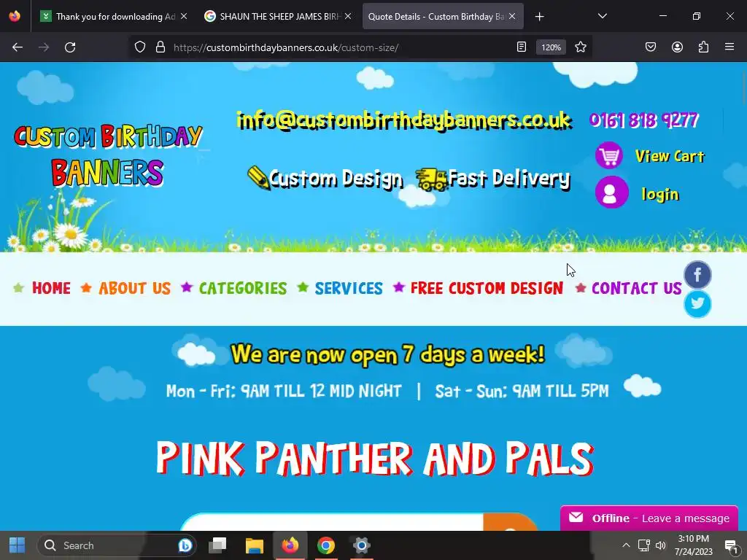This screenshot has height=560, width=747.
Task: Open the volume speaker tray icon
Action: (x=661, y=545)
